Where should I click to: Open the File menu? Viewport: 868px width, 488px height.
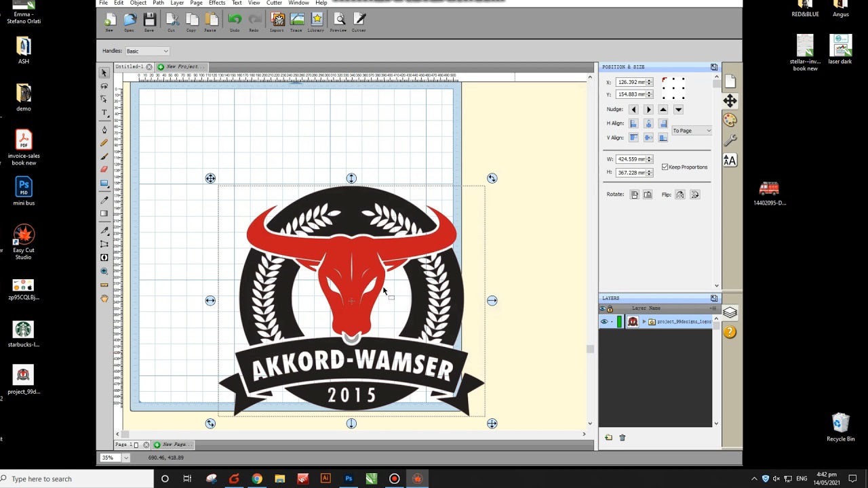(104, 3)
